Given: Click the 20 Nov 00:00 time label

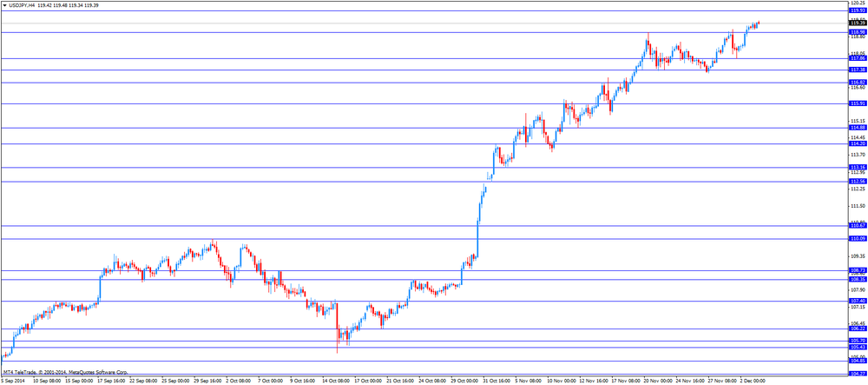Looking at the screenshot, I should 657,382.
